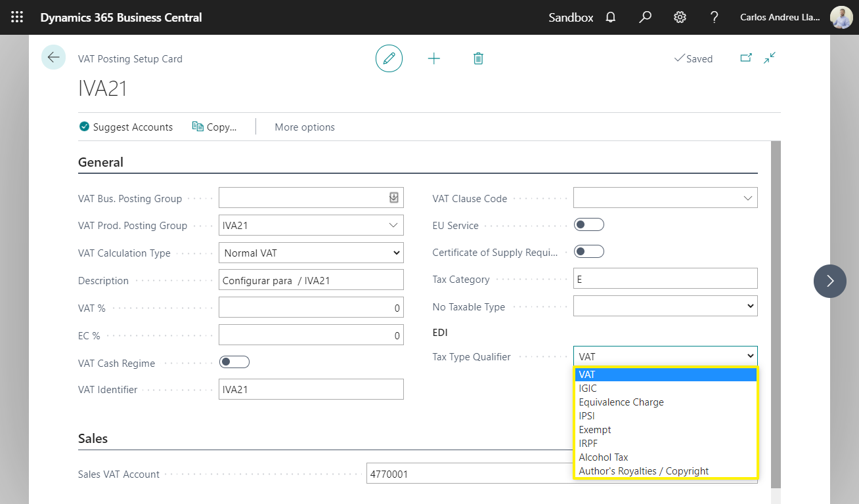This screenshot has width=859, height=504.
Task: Choose Equivalence Charge option
Action: point(665,402)
